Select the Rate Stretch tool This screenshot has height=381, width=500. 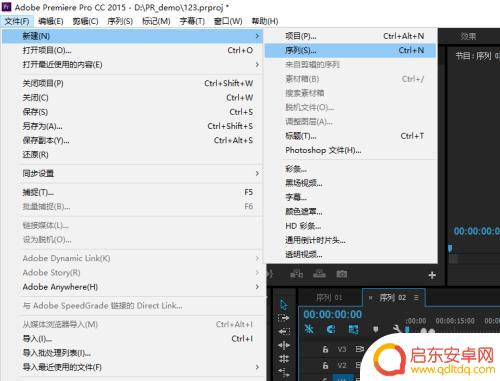point(284,372)
